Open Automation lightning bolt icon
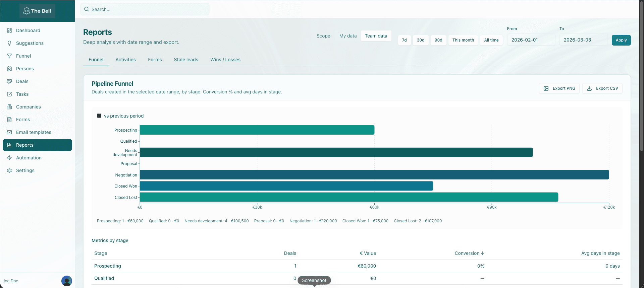Screen dimensions: 644x288 9,158
